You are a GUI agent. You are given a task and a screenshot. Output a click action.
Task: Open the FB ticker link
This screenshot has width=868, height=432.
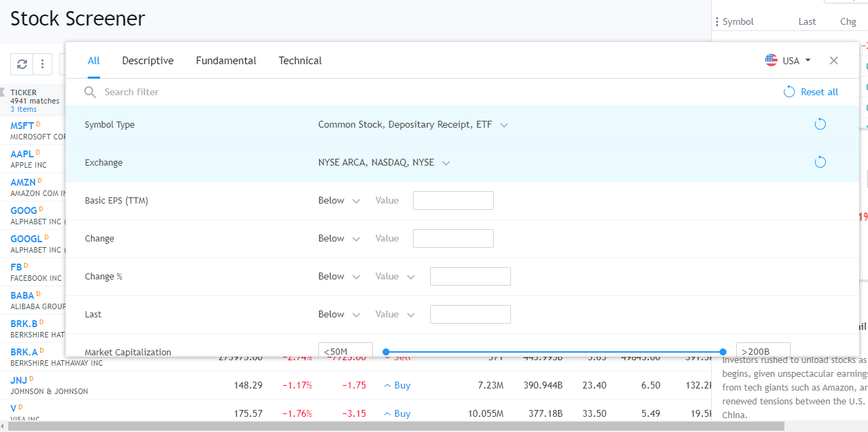click(x=17, y=267)
